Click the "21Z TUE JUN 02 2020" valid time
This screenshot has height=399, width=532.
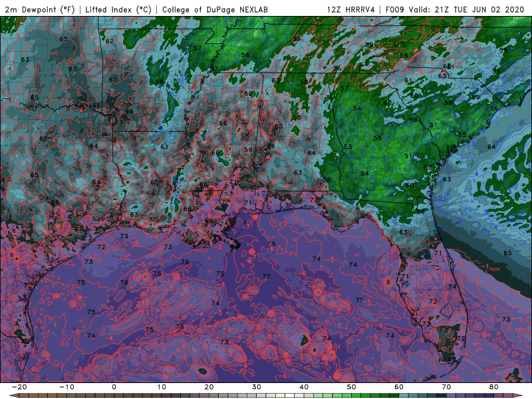click(479, 9)
